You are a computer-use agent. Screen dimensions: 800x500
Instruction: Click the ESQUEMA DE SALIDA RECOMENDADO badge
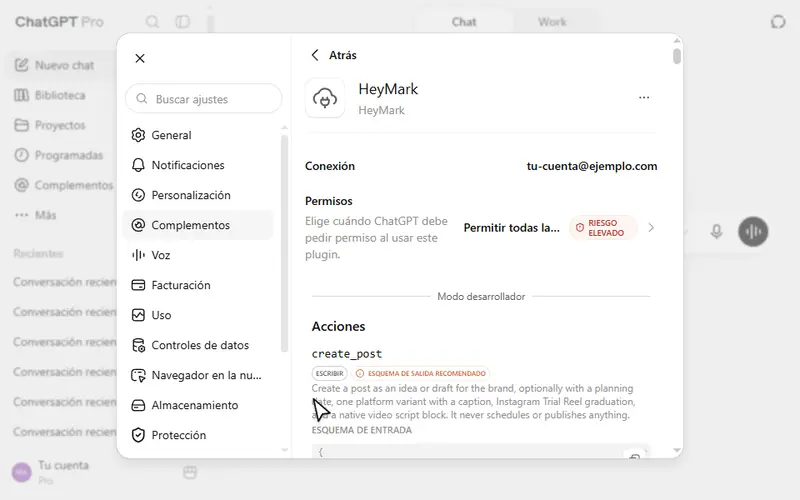(x=420, y=373)
